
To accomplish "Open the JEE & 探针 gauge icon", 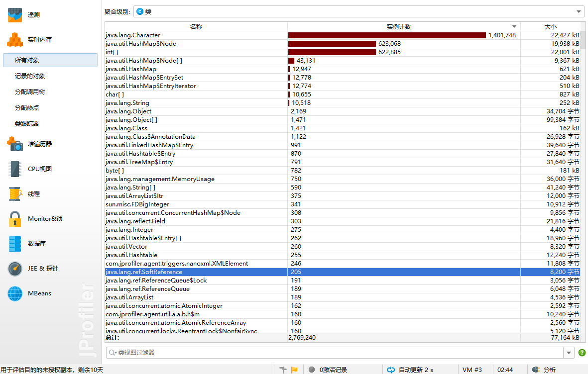I will [x=15, y=269].
